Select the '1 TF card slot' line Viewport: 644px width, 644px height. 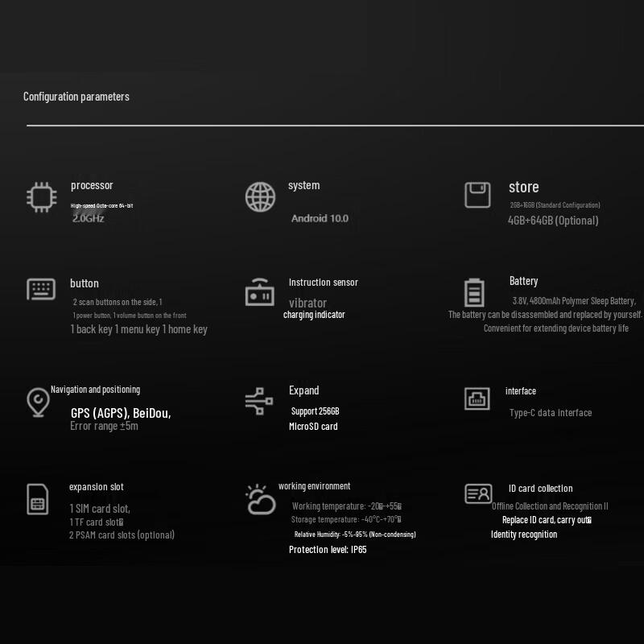pyautogui.click(x=96, y=522)
